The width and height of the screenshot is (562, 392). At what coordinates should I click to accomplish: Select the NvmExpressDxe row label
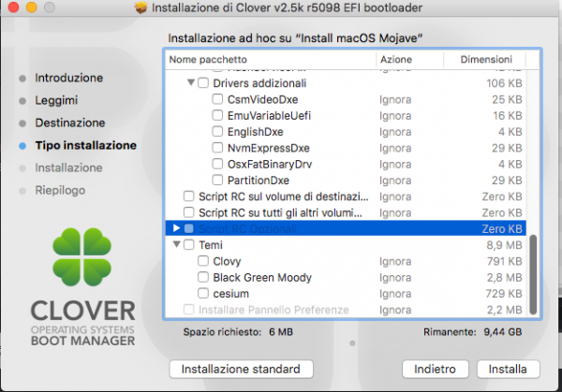pos(269,148)
